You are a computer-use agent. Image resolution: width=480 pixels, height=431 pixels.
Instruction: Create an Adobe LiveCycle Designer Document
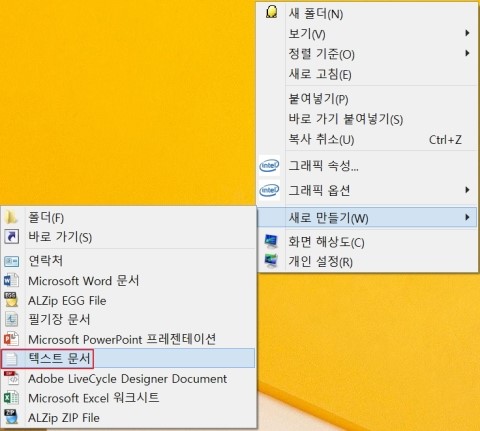[128, 379]
